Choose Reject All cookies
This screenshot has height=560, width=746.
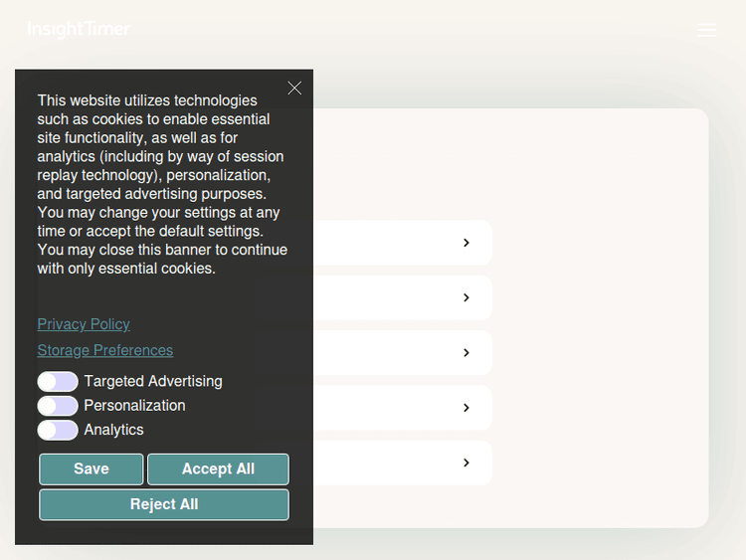click(164, 504)
